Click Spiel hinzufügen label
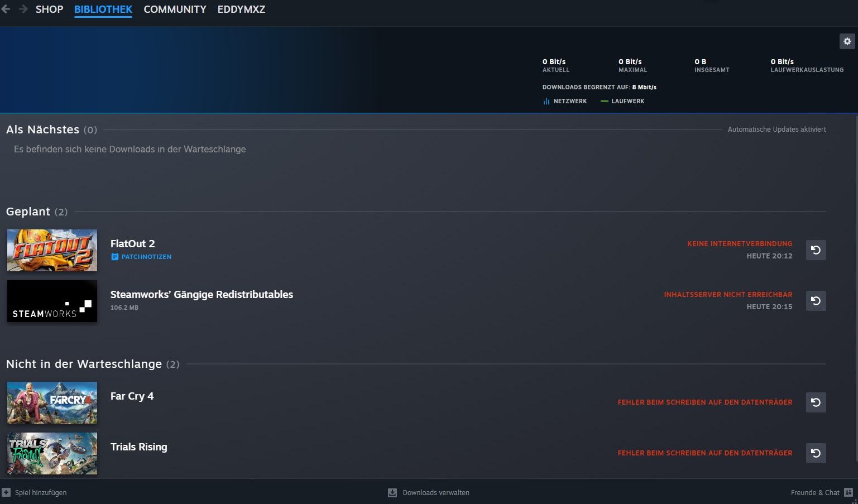 point(41,492)
